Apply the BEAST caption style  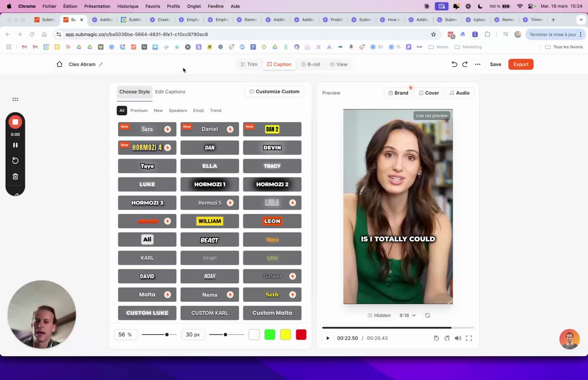pos(209,239)
